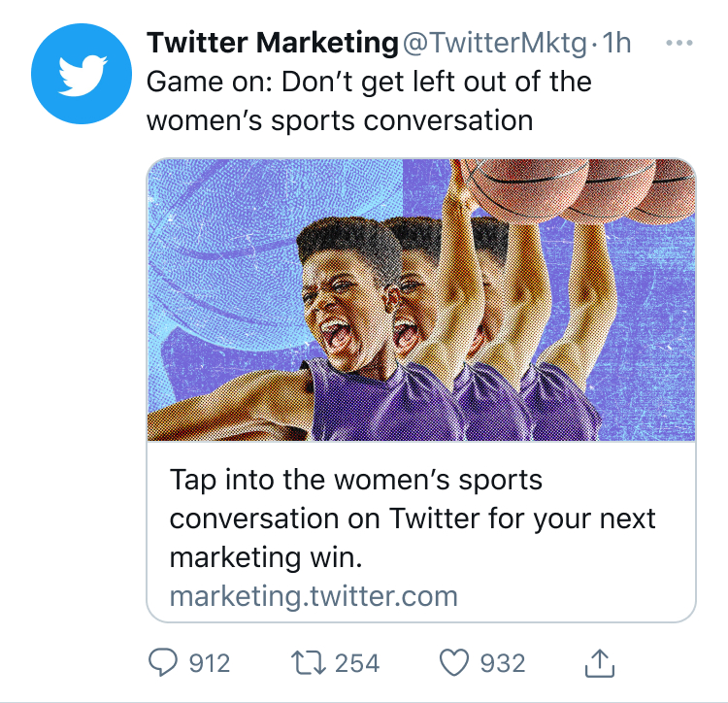
Task: Click the like count 932
Action: pos(503,663)
